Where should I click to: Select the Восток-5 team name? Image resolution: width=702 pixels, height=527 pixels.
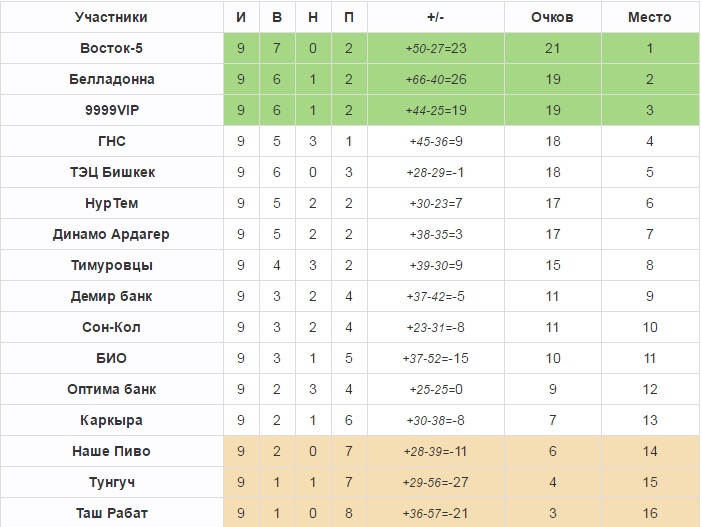[x=111, y=48]
